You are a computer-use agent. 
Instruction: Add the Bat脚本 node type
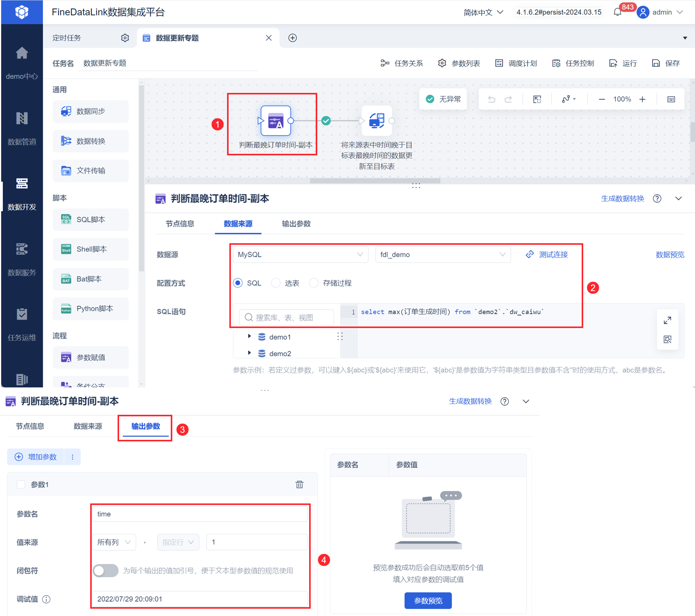pos(91,279)
